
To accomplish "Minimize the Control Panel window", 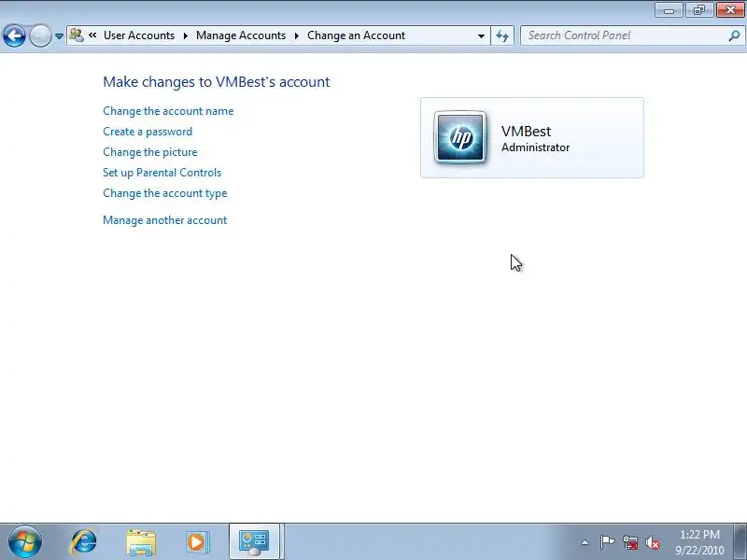I will click(x=669, y=10).
